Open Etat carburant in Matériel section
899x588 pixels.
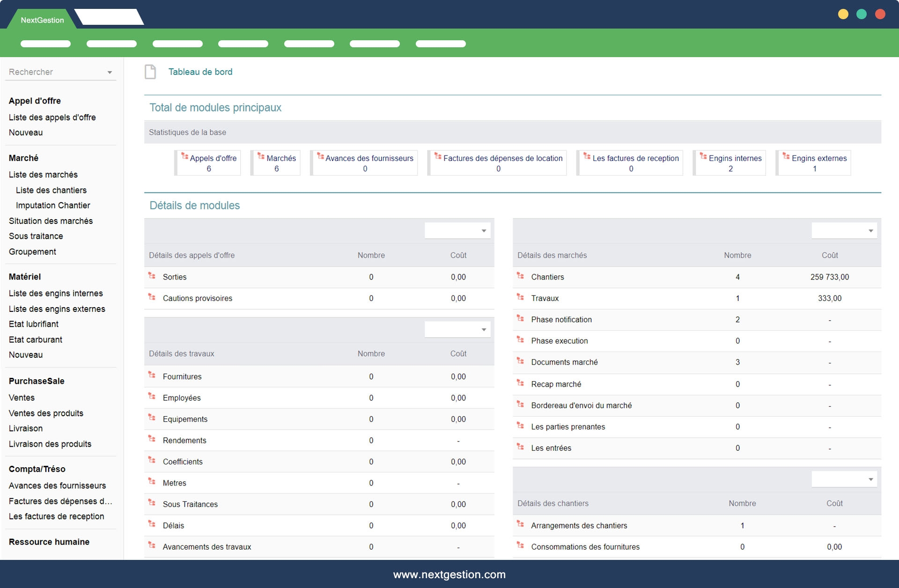click(x=36, y=339)
